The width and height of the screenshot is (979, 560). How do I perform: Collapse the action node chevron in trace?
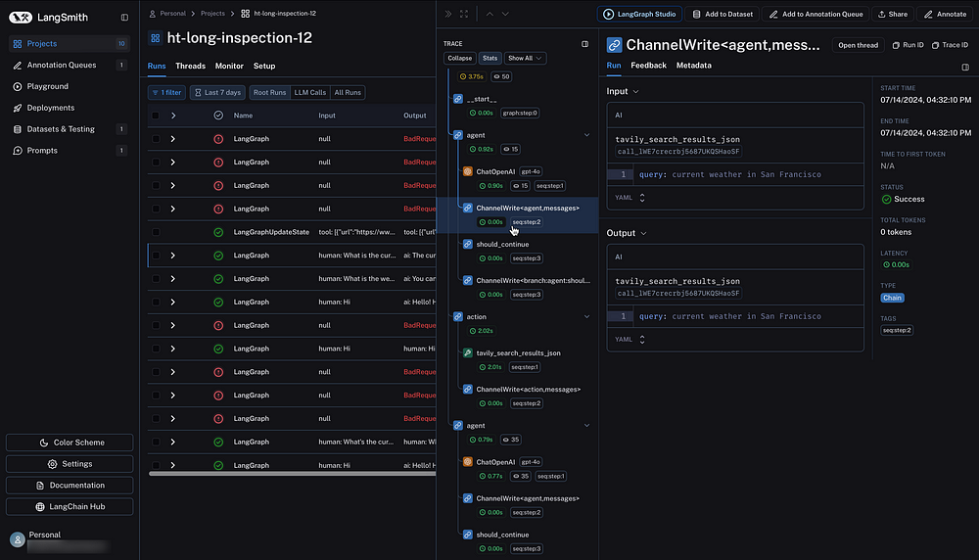pos(586,317)
